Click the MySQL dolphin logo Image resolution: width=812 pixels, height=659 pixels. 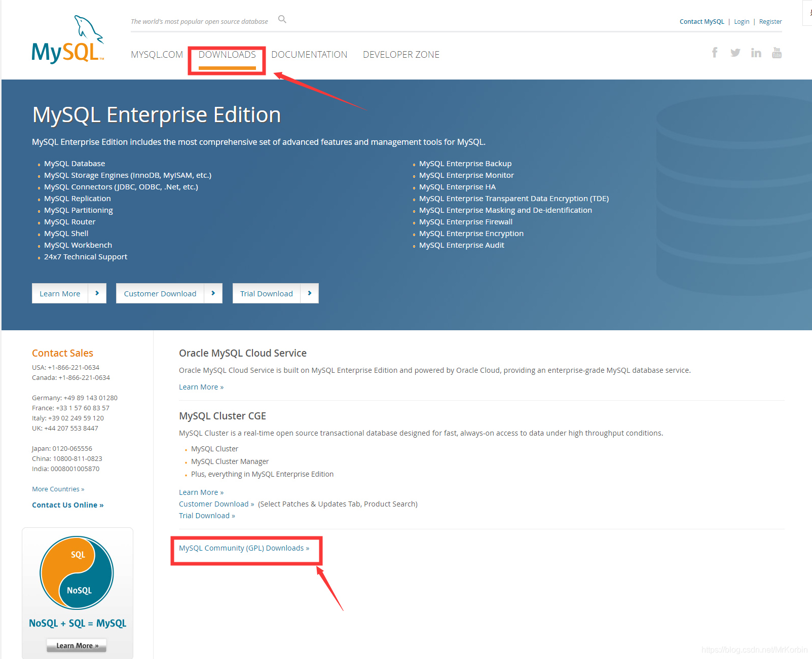pyautogui.click(x=68, y=40)
